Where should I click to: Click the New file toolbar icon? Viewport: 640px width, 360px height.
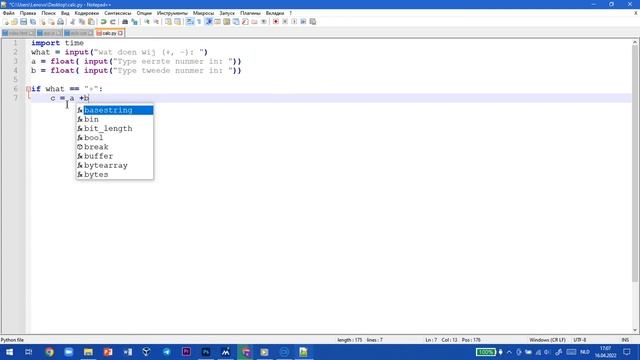tap(6, 22)
